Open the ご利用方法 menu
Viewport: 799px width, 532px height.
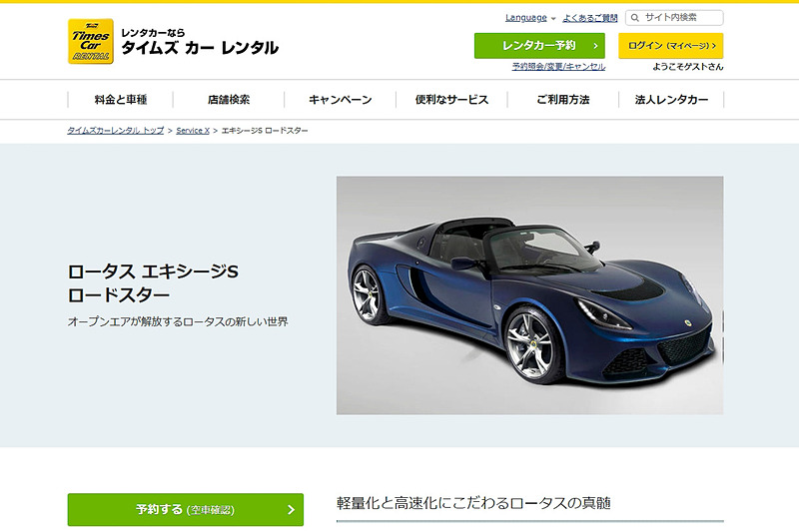pos(563,100)
